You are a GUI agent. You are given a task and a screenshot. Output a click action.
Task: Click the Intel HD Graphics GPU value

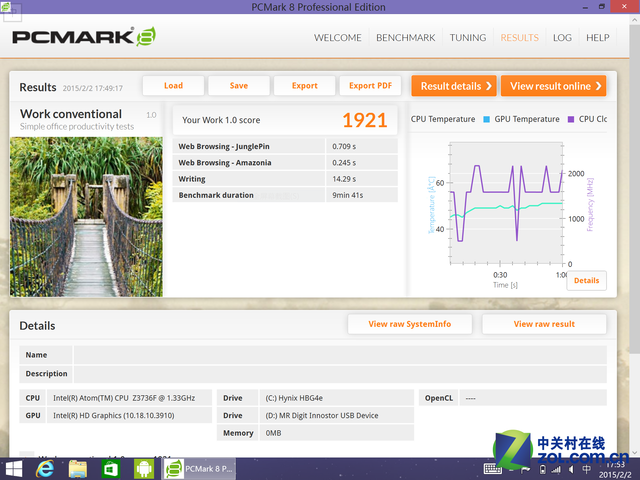[114, 416]
